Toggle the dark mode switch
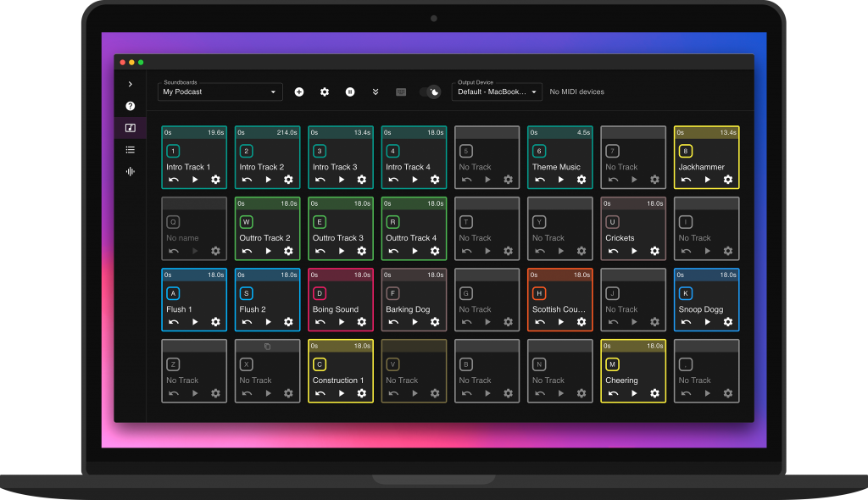868x500 pixels. [431, 92]
